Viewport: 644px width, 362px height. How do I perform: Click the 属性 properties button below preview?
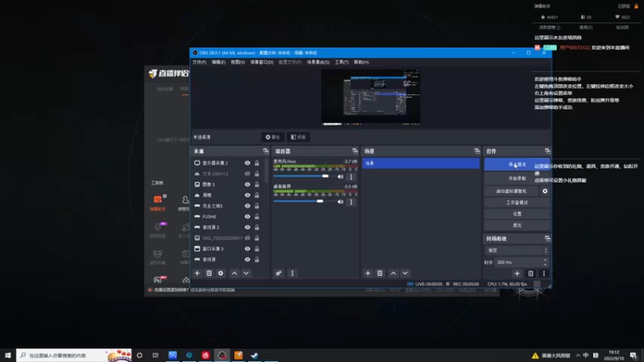click(273, 137)
